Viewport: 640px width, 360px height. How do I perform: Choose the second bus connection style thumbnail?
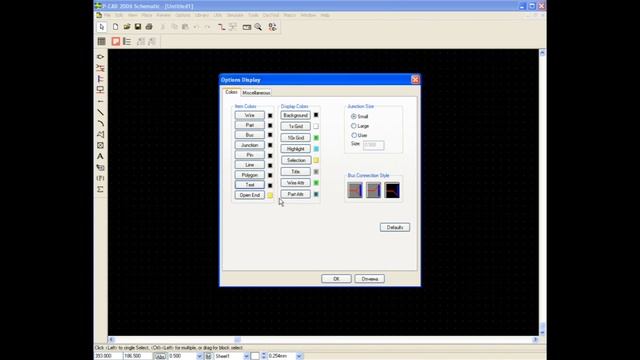pos(373,190)
